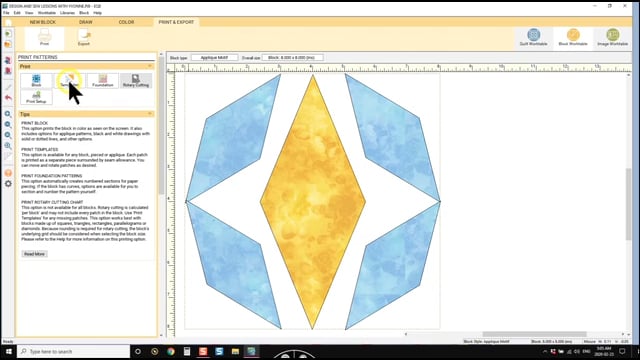
Task: Switch to the Image Worktable
Action: click(x=612, y=37)
